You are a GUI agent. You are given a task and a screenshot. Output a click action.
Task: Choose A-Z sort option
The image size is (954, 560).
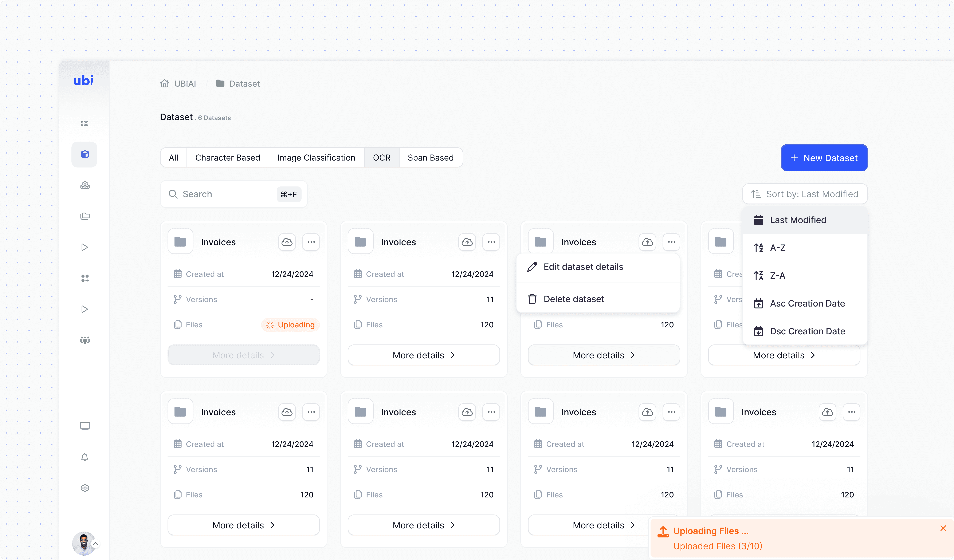coord(778,248)
